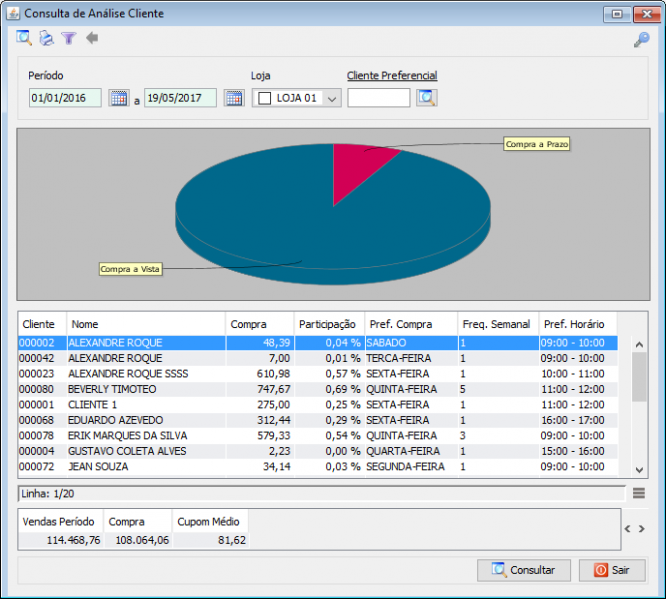
Task: Click the Cupom Médio column header
Action: tap(211, 522)
